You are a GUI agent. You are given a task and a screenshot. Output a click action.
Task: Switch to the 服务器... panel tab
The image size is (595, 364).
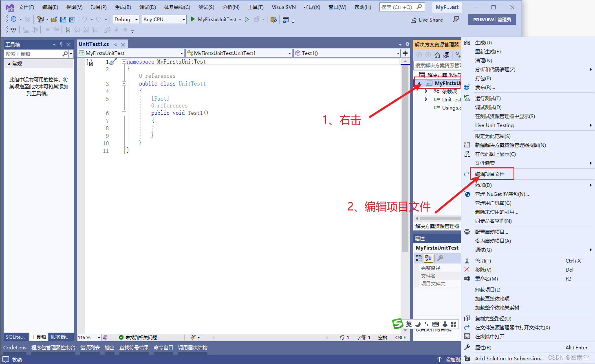click(x=60, y=337)
